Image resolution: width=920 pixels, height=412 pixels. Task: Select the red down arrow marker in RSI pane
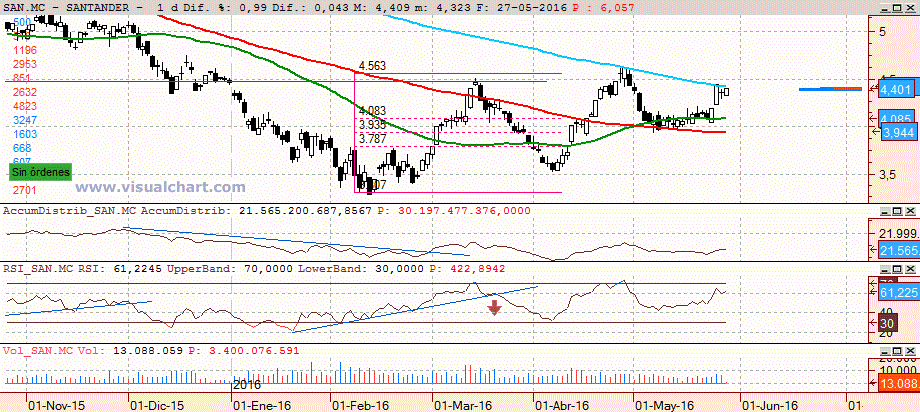[494, 308]
